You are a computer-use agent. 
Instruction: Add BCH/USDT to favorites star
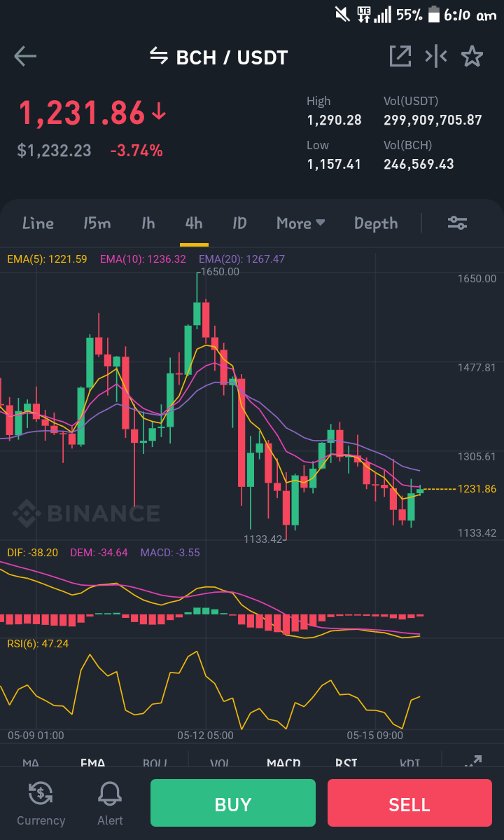pyautogui.click(x=472, y=56)
